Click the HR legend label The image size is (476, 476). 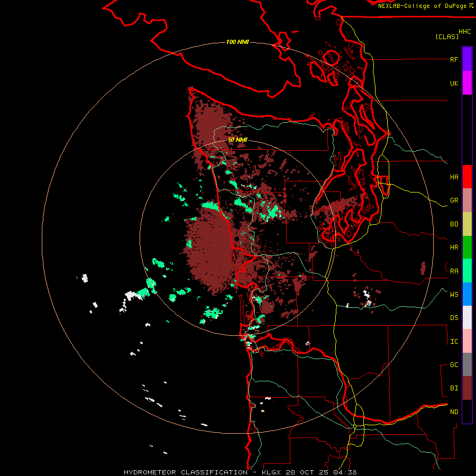[x=454, y=248]
